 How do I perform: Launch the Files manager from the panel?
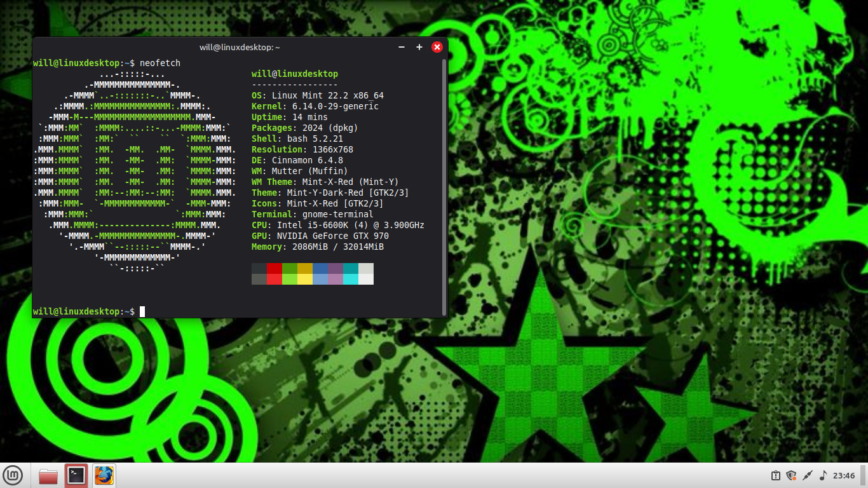48,475
